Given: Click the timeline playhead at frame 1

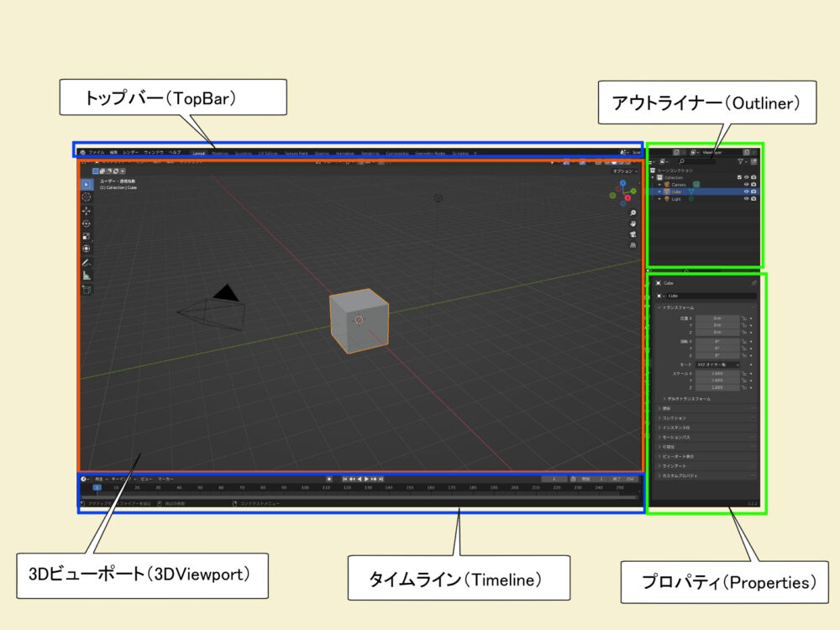Looking at the screenshot, I should [x=97, y=487].
